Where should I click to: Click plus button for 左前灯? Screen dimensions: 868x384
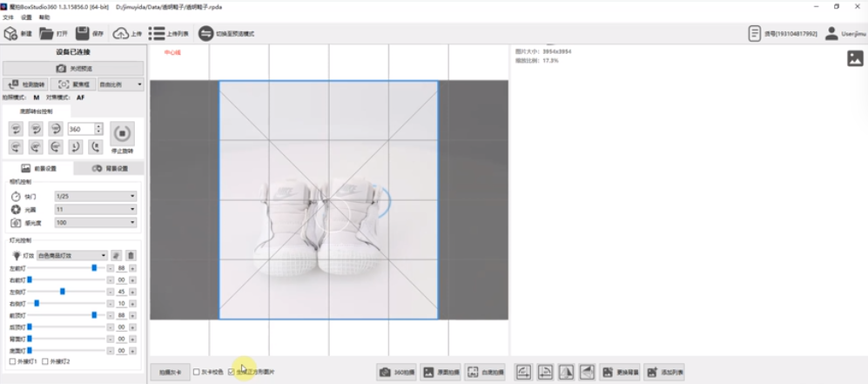pyautogui.click(x=132, y=268)
